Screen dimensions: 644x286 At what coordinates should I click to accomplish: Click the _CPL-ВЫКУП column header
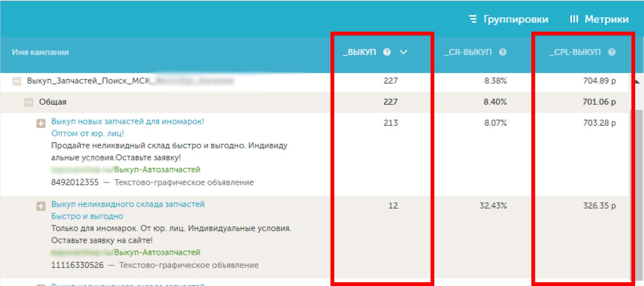pyautogui.click(x=575, y=52)
